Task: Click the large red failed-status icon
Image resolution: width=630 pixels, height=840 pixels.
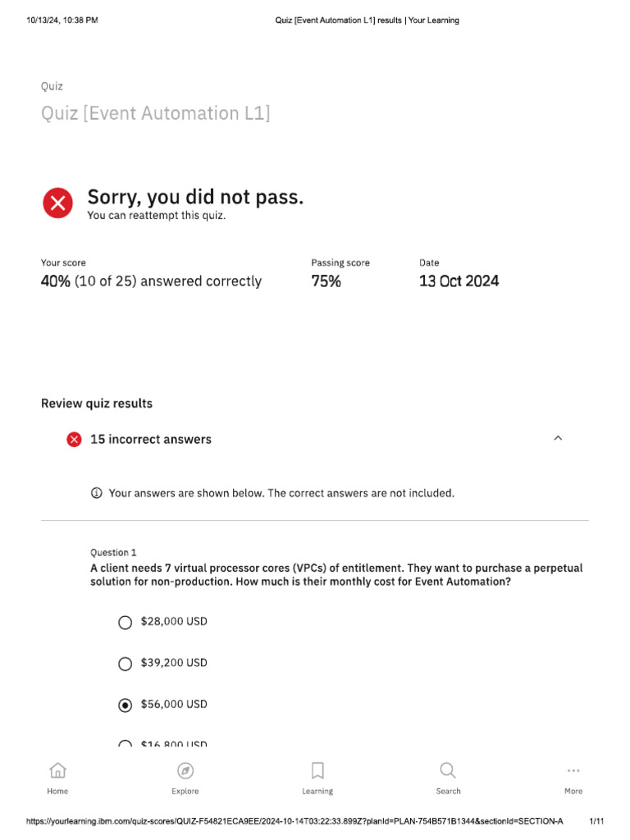Action: [58, 203]
